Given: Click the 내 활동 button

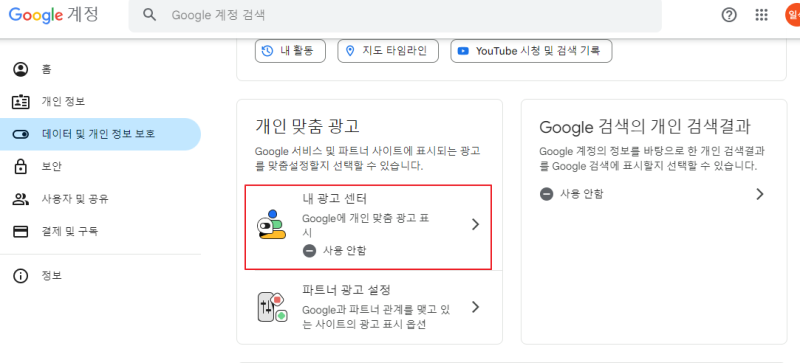Looking at the screenshot, I should pyautogui.click(x=290, y=51).
